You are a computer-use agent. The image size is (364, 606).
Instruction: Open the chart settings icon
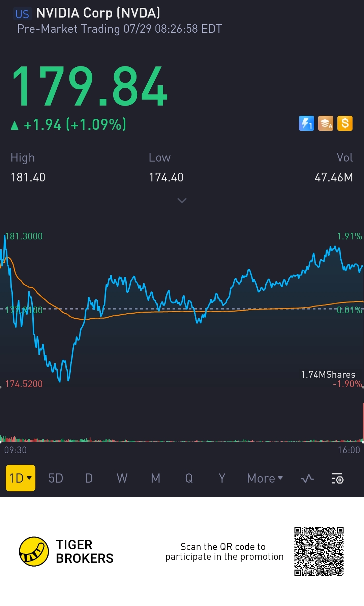[x=337, y=478]
